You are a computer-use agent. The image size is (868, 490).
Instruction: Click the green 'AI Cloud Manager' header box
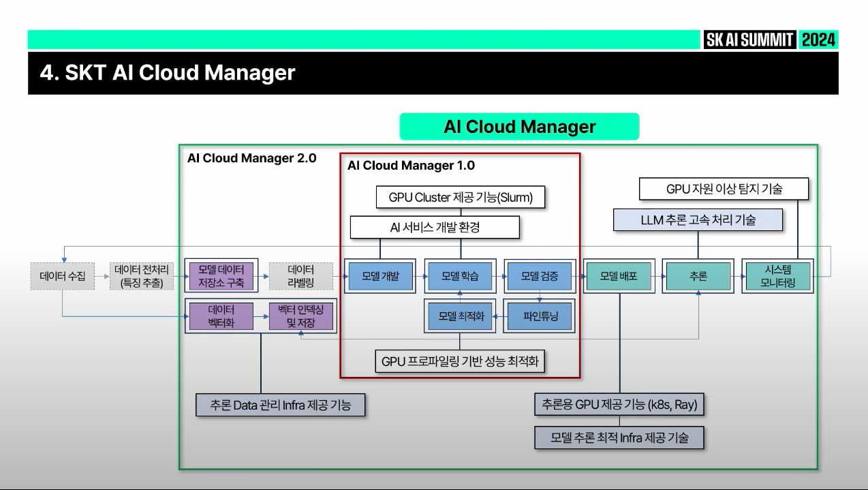coord(519,127)
